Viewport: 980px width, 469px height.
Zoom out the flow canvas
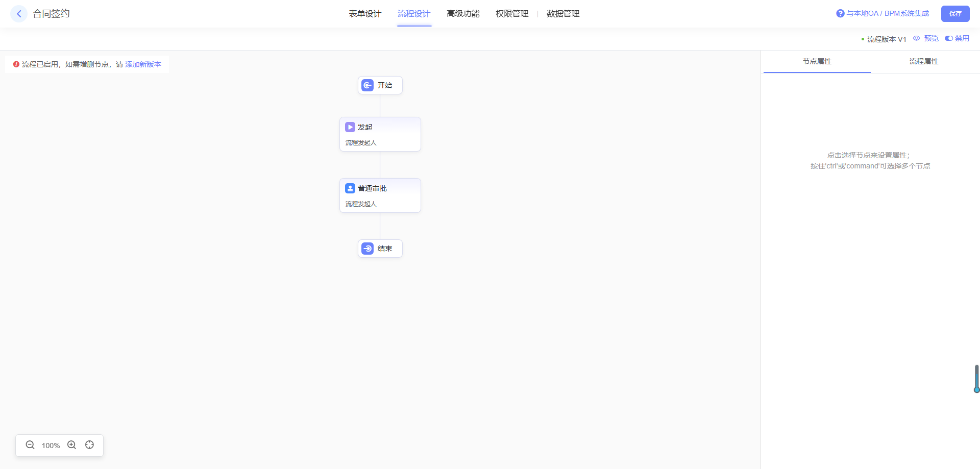coord(30,445)
